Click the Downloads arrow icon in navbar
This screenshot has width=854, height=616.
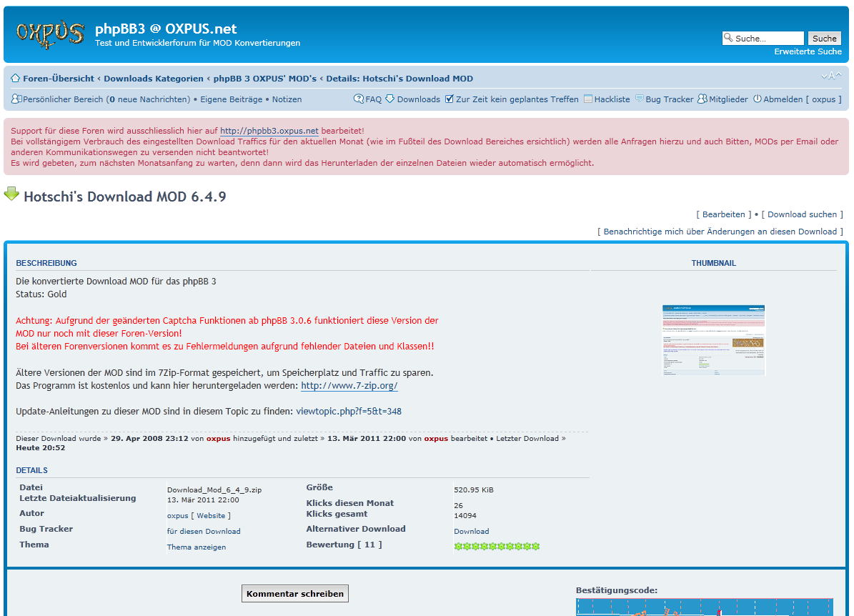pos(390,99)
